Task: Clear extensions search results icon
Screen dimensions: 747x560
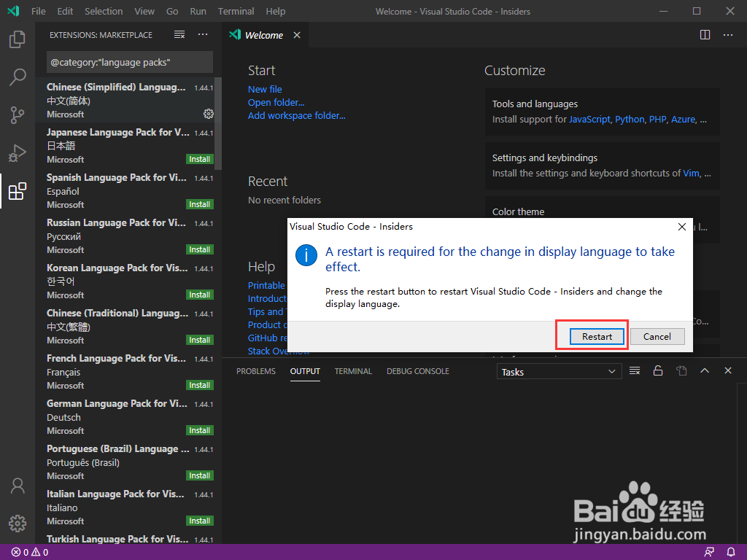Action: pos(179,35)
